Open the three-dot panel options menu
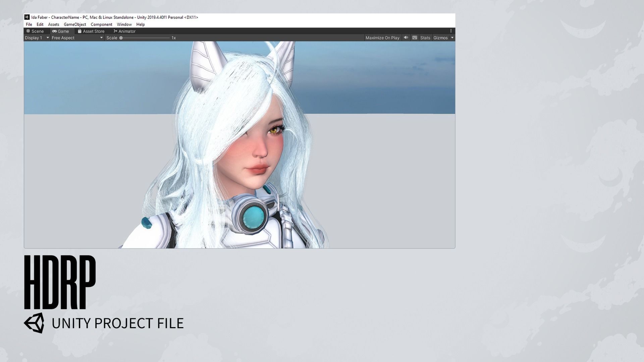Viewport: 644px width, 362px height. click(451, 31)
